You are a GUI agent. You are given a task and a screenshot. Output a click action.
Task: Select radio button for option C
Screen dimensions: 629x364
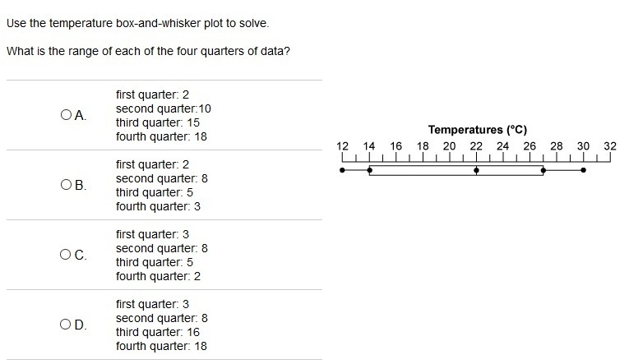(66, 255)
